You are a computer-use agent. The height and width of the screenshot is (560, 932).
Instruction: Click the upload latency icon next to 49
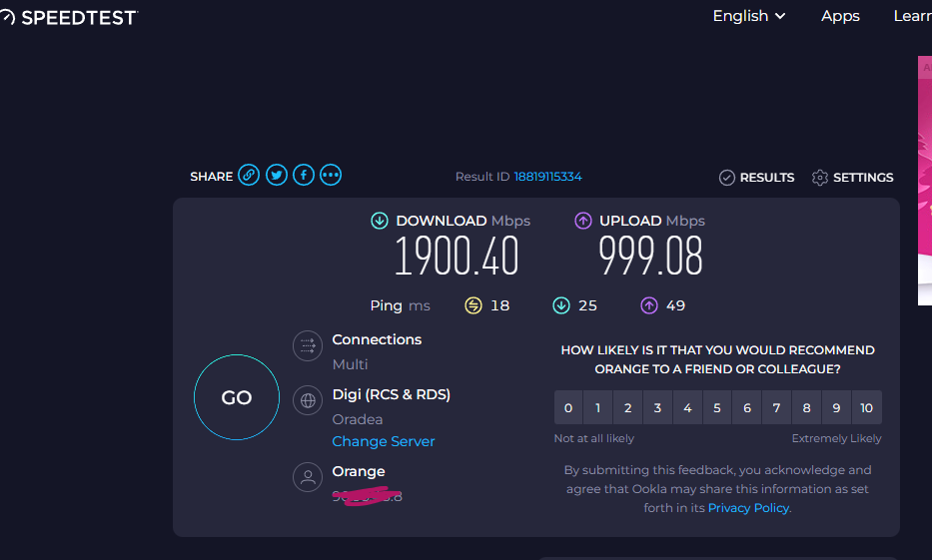(649, 305)
